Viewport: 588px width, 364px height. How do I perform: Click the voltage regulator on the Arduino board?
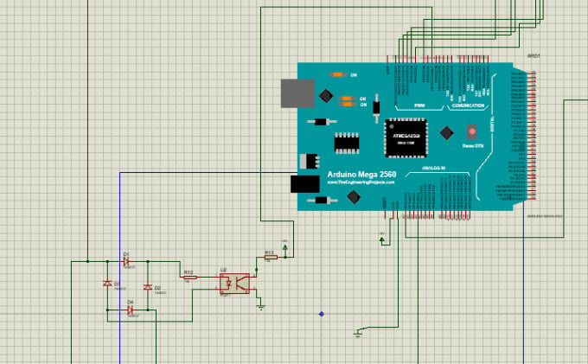point(310,162)
